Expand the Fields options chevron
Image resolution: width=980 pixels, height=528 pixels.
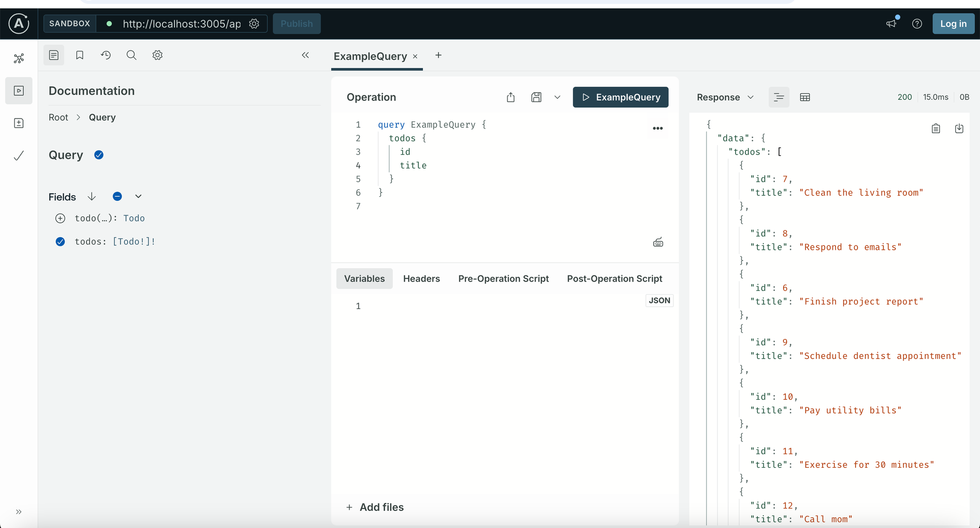pos(138,196)
